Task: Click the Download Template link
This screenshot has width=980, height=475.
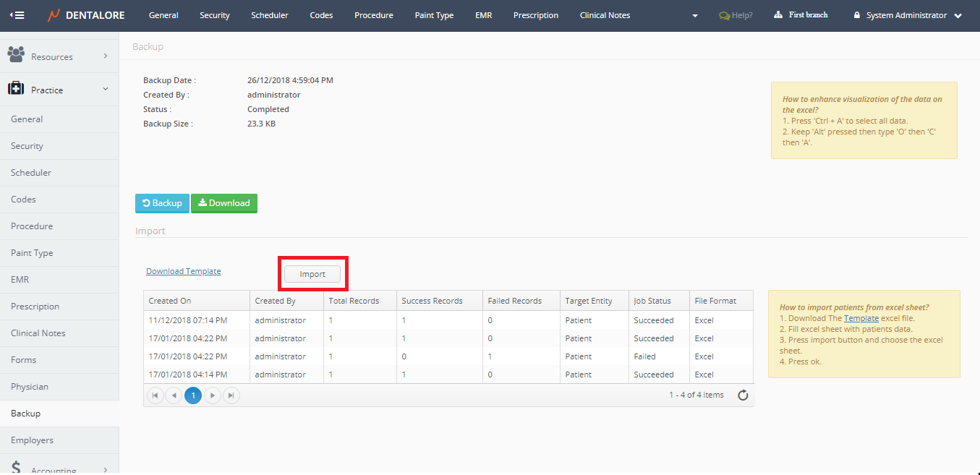Action: click(x=183, y=271)
